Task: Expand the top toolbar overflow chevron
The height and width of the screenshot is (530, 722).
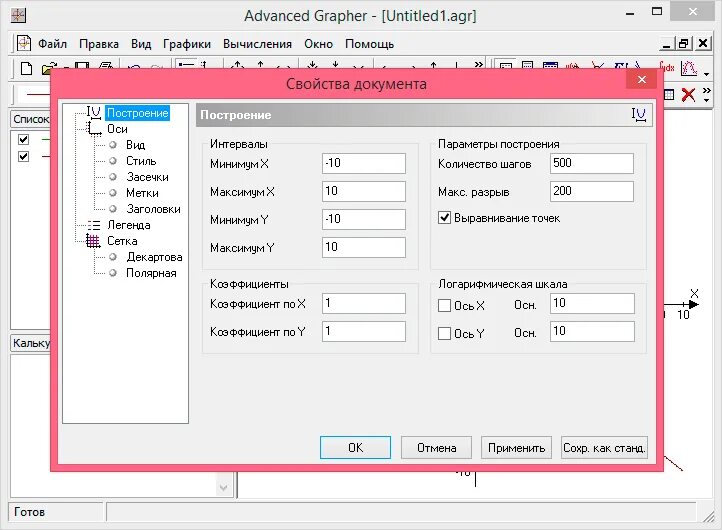Action: [x=479, y=64]
